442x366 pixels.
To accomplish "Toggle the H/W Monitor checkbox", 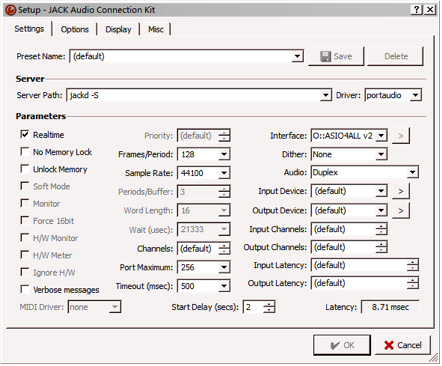I will click(x=25, y=238).
